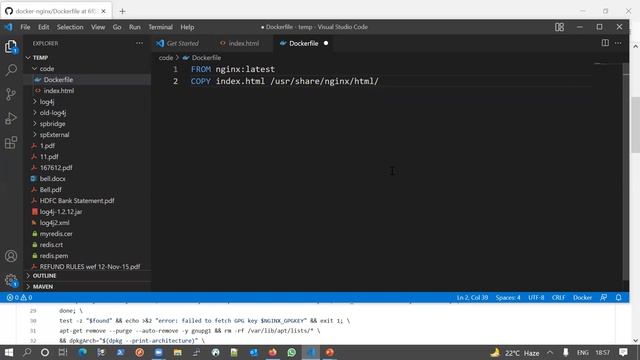640x360 pixels.
Task: Open Windows taskbar search
Action: (27, 352)
